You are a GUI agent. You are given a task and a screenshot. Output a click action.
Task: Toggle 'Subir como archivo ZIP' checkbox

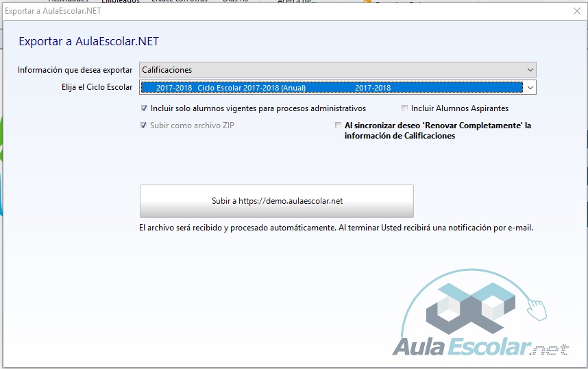tap(144, 126)
